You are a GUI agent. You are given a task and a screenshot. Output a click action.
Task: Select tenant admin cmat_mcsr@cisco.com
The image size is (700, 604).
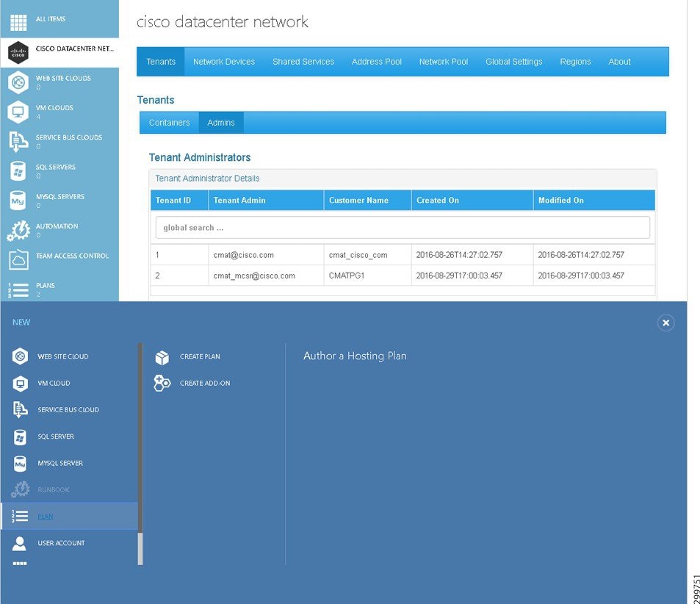[x=254, y=276]
